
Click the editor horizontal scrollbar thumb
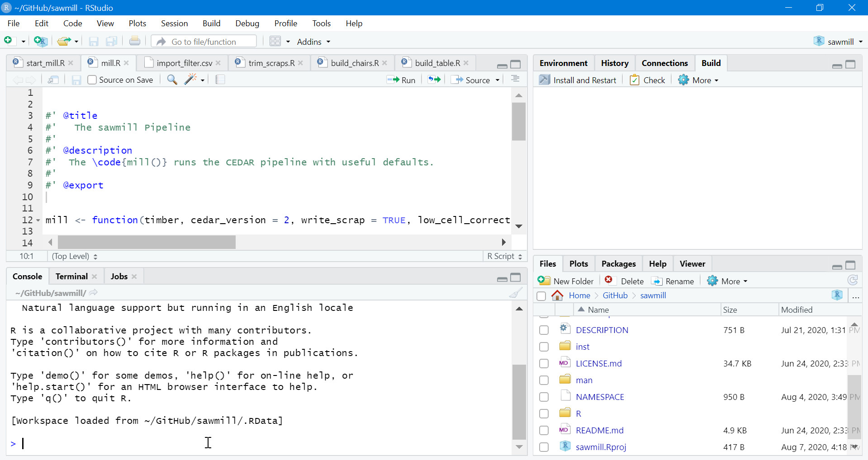click(147, 242)
